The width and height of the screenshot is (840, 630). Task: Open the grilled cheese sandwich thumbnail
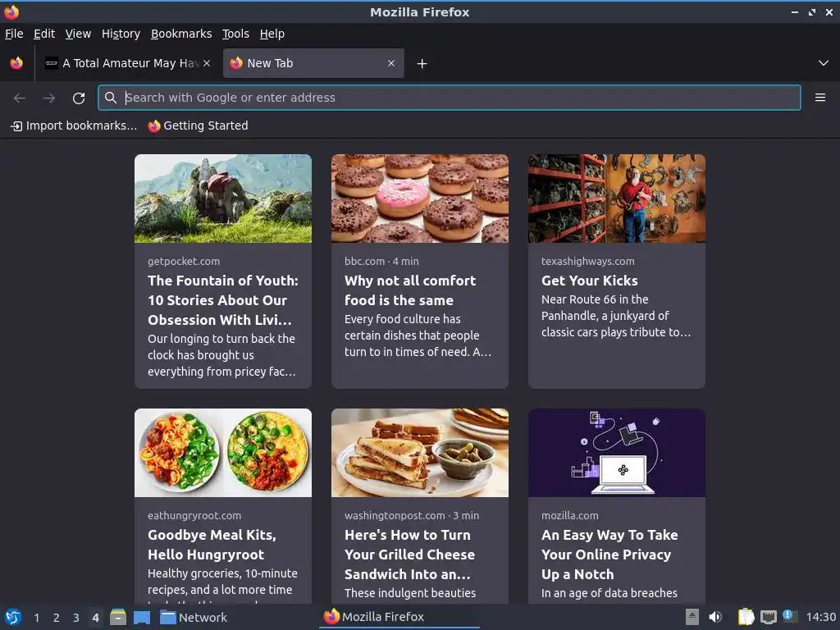(420, 453)
